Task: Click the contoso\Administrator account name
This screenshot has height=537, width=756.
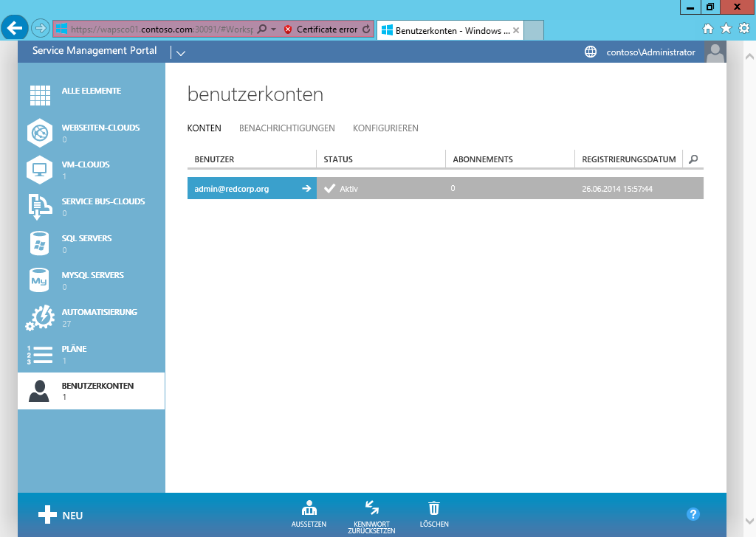Action: coord(651,52)
